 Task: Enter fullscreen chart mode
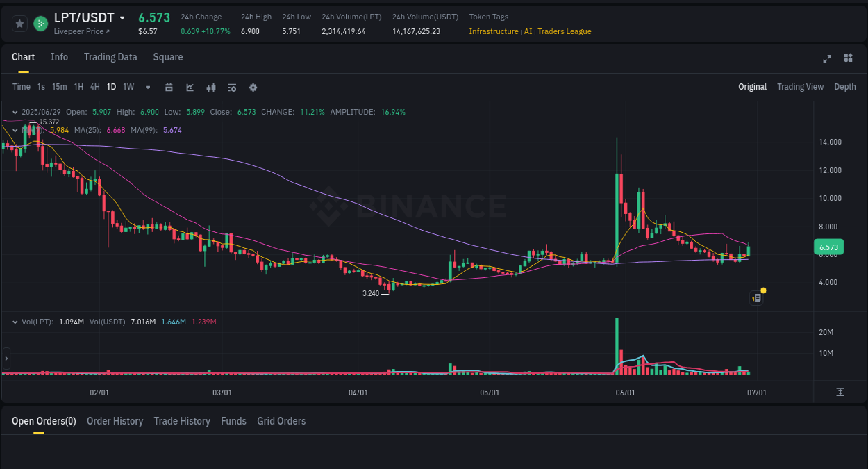[x=827, y=59]
